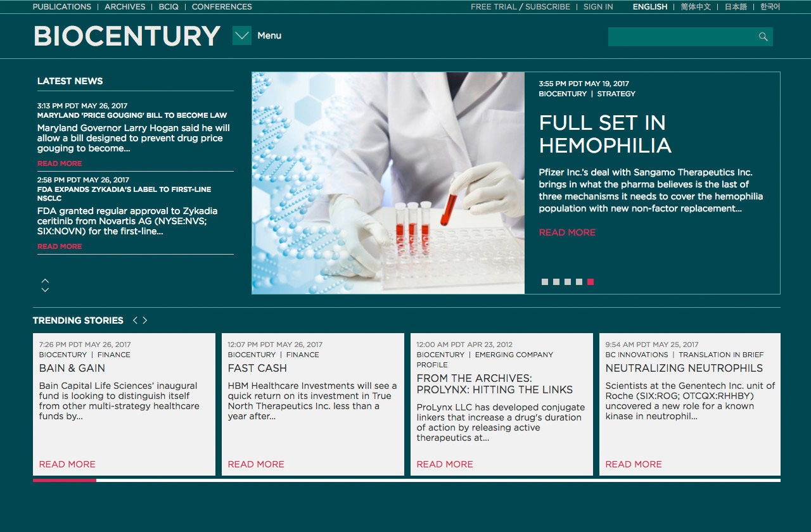Select the fourth carousel slide indicator
The image size is (811, 532).
pyautogui.click(x=579, y=282)
